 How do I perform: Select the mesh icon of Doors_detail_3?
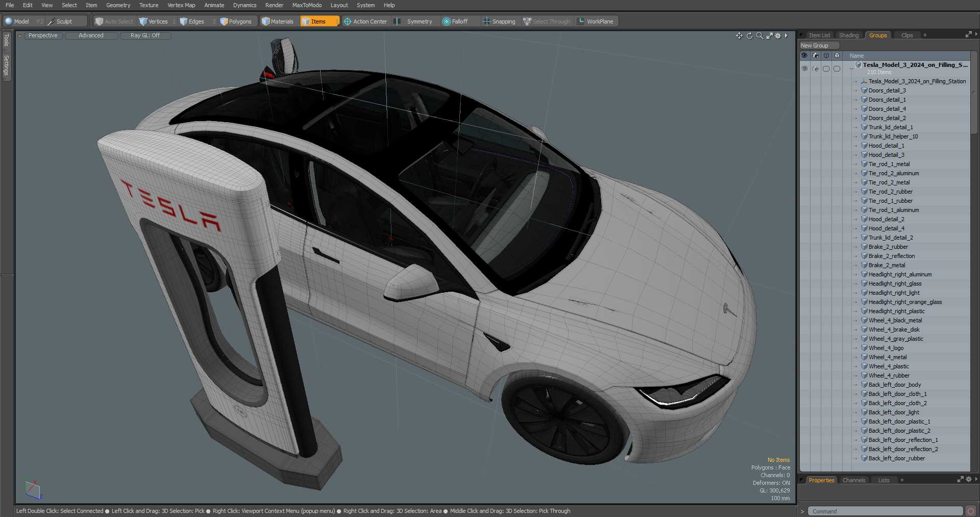864,90
